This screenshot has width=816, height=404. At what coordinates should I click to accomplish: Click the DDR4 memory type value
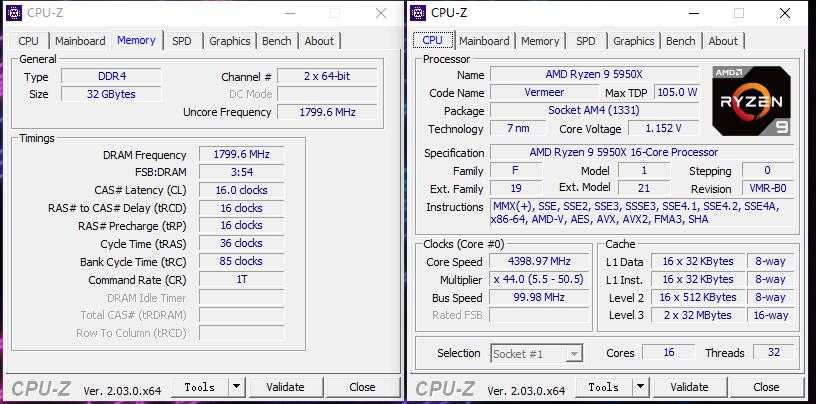click(111, 77)
